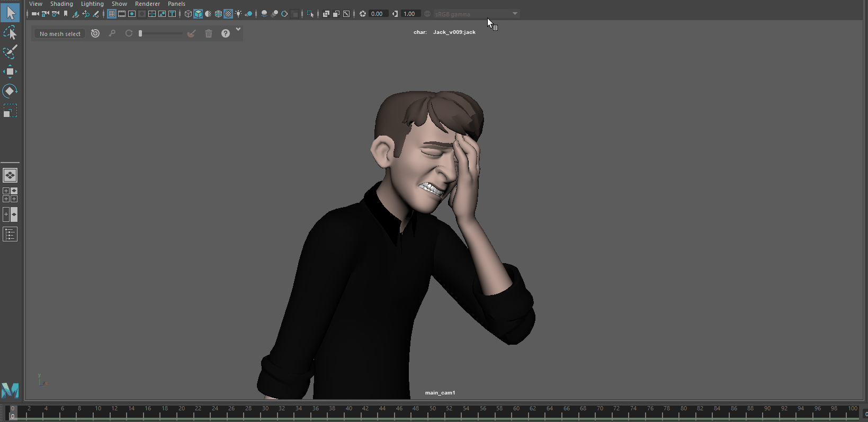Toggle isolate select icon
The height and width of the screenshot is (422, 868).
(310, 14)
